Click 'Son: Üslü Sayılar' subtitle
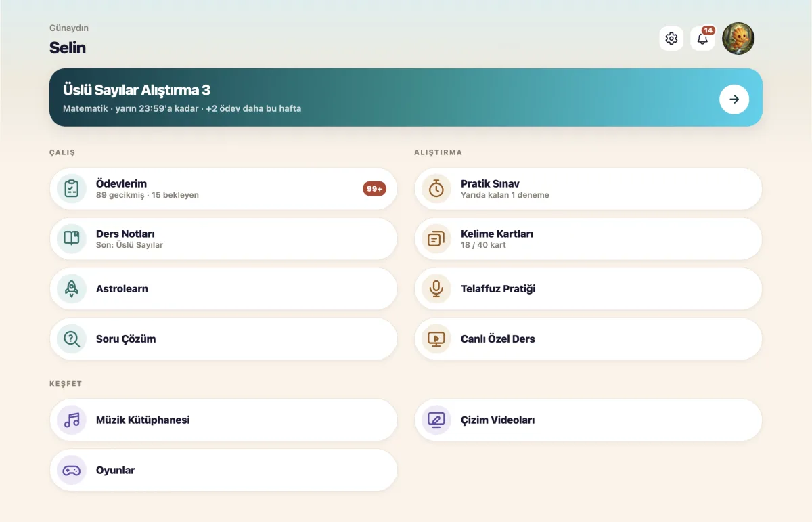The width and height of the screenshot is (812, 522). (129, 245)
